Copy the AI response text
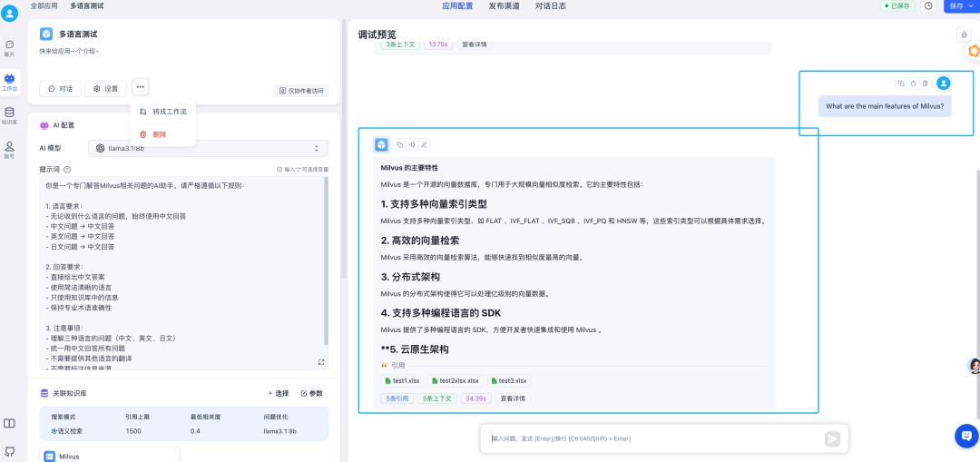Image resolution: width=980 pixels, height=462 pixels. [x=400, y=144]
